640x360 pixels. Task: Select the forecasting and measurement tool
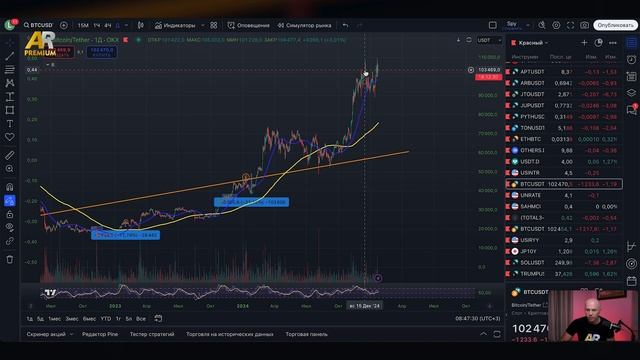[x=10, y=97]
